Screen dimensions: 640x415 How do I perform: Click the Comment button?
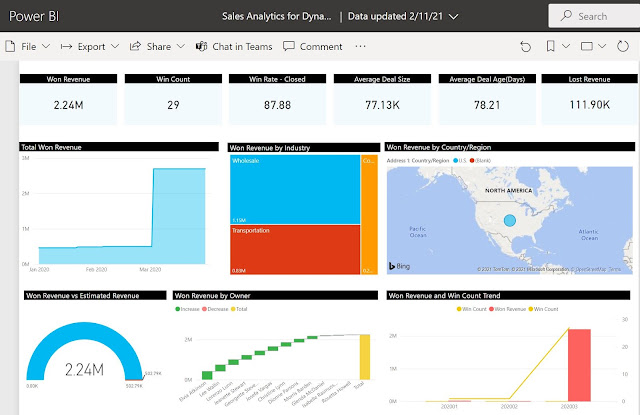tap(313, 47)
